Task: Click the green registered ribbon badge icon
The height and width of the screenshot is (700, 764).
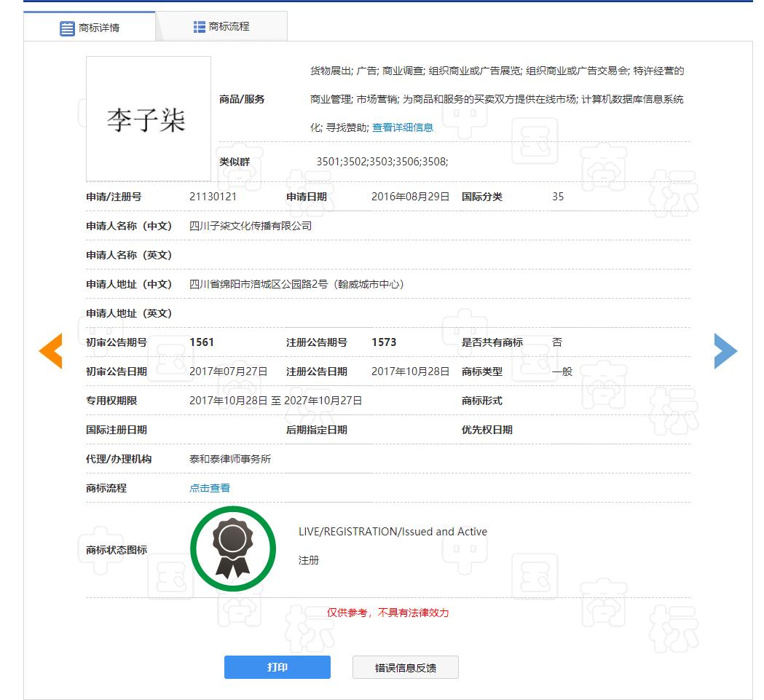Action: [x=233, y=549]
